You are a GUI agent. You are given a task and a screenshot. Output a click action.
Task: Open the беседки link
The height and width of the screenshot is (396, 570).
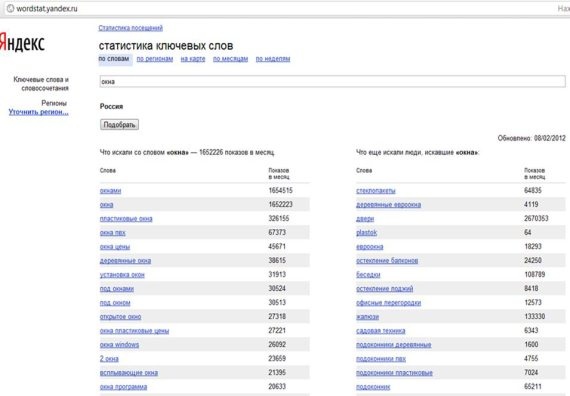coord(368,275)
